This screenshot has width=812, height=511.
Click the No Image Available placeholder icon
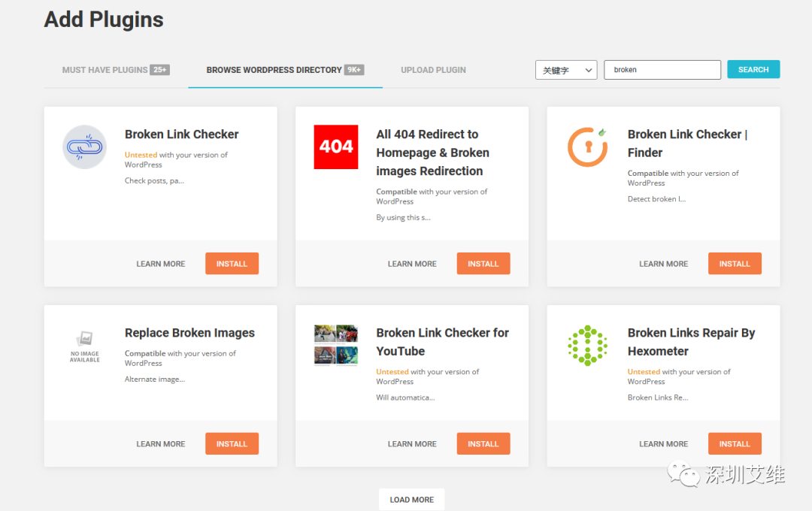[84, 346]
